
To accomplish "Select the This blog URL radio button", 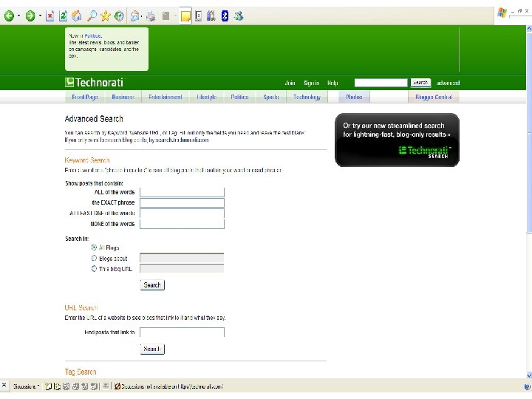I will (x=94, y=269).
